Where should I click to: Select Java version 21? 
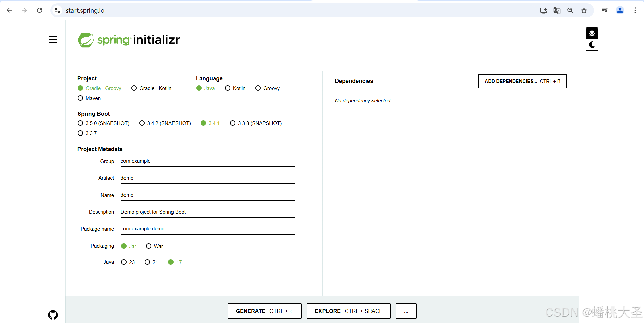(151, 262)
